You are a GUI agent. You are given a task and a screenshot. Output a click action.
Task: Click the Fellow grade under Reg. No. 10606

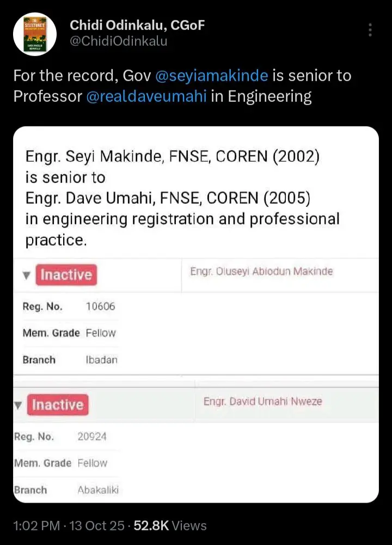(x=101, y=333)
